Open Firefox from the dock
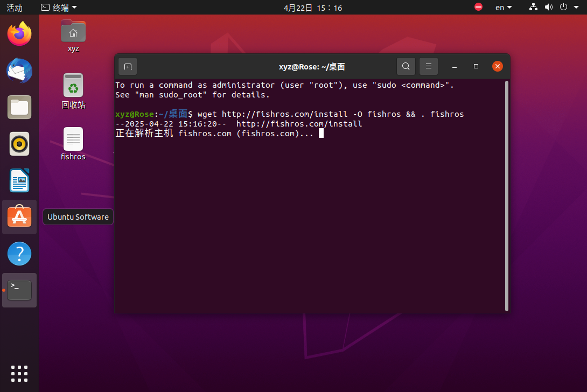This screenshot has height=392, width=587. (19, 34)
